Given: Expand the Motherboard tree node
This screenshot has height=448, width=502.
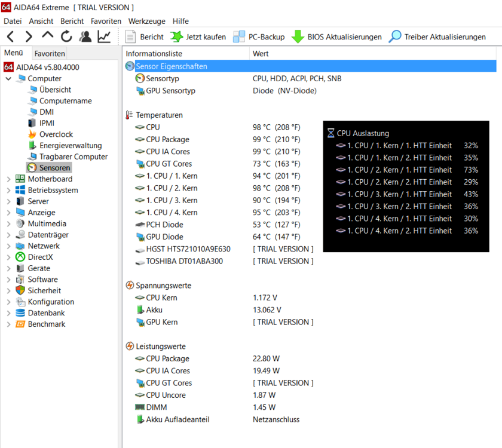Looking at the screenshot, I should (x=8, y=179).
